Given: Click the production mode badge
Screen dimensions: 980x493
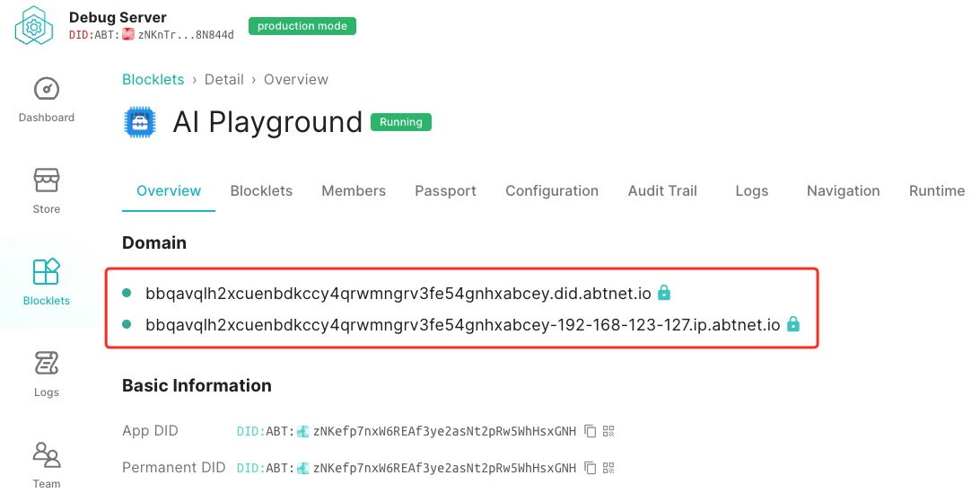Looking at the screenshot, I should [x=302, y=26].
